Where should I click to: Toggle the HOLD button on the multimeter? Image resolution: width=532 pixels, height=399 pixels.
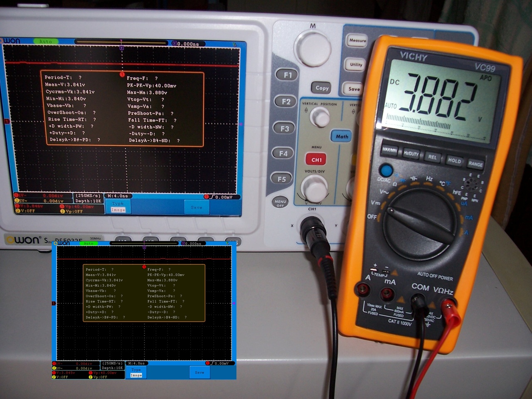pyautogui.click(x=454, y=160)
